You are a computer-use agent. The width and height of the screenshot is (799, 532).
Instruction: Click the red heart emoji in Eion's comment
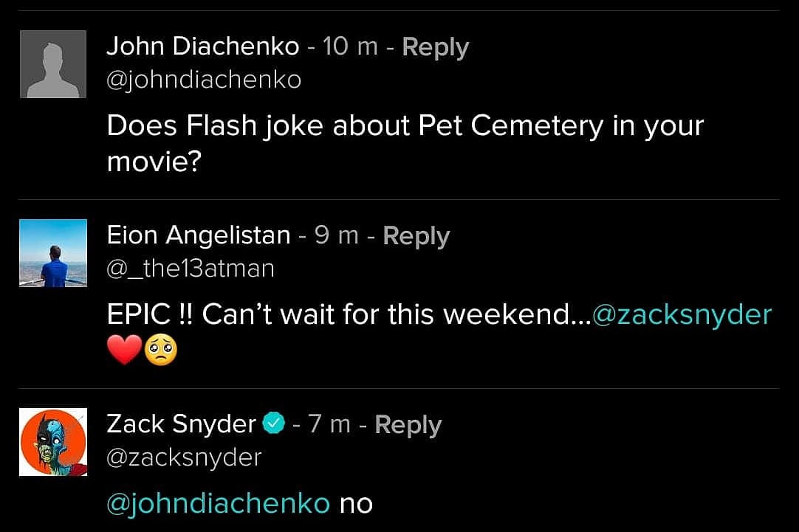click(x=124, y=349)
